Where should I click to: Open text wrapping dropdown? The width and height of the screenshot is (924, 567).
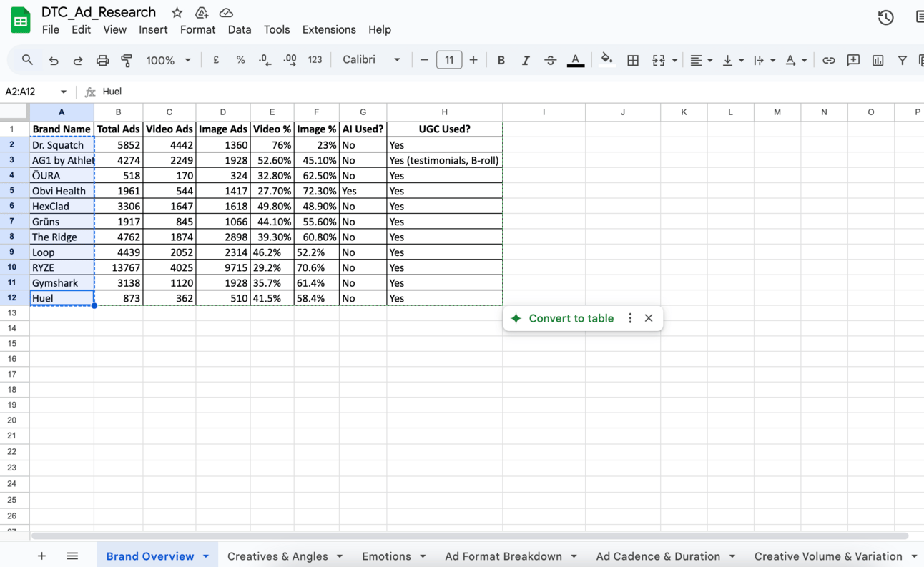point(765,61)
